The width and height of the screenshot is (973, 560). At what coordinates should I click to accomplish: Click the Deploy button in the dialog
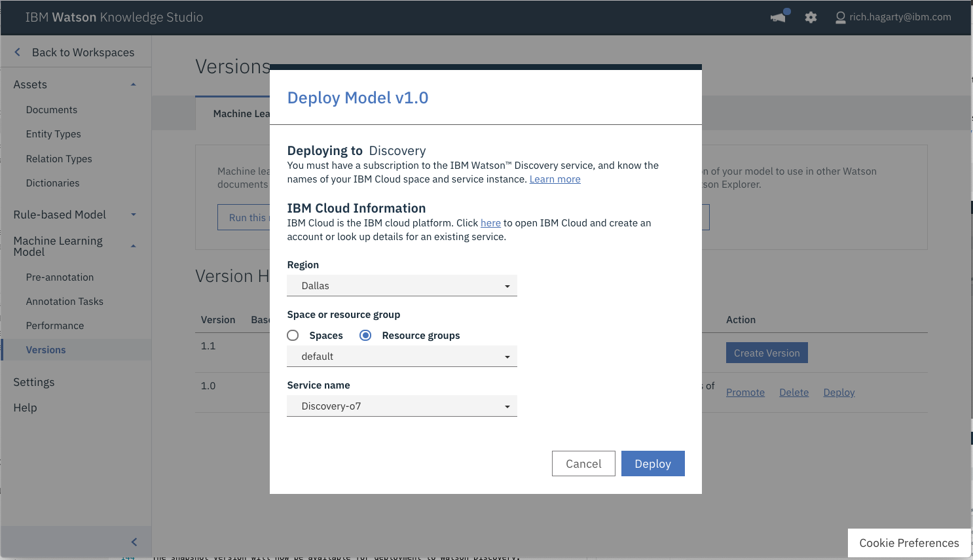[x=653, y=463]
